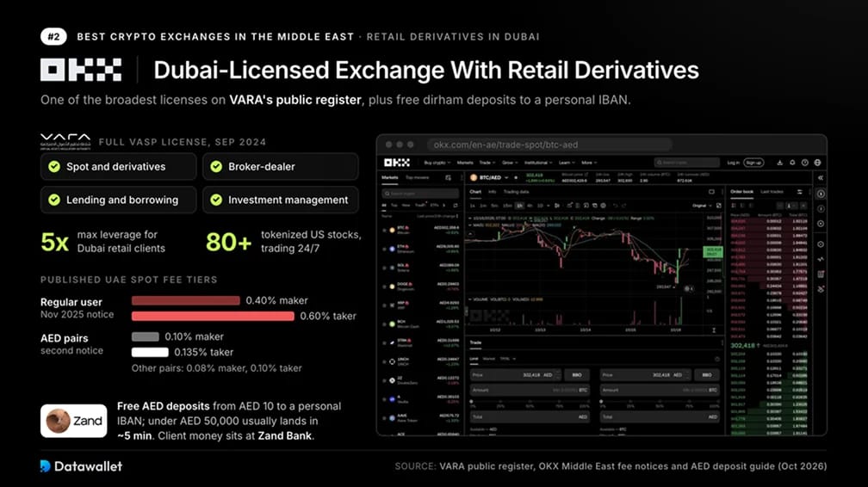Click the refresh icon after market filter tabs
868x487 pixels.
[x=456, y=206]
